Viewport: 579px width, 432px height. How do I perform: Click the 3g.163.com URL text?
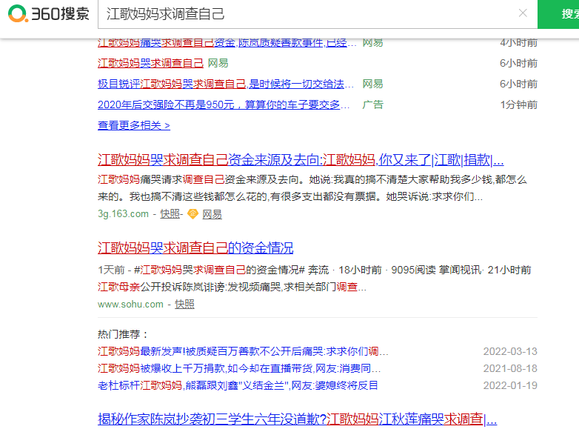coord(123,214)
